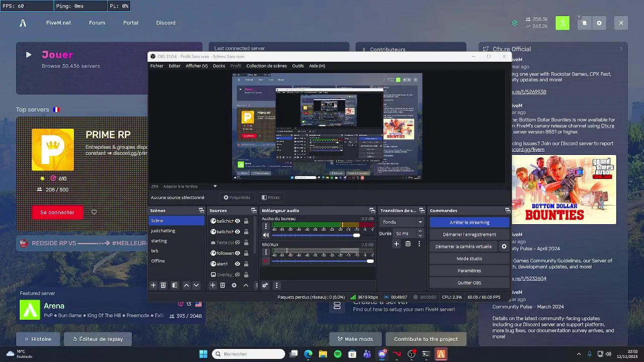The width and height of the screenshot is (644, 362).
Task: Open advanced audio properties gears icon
Action: [265, 285]
